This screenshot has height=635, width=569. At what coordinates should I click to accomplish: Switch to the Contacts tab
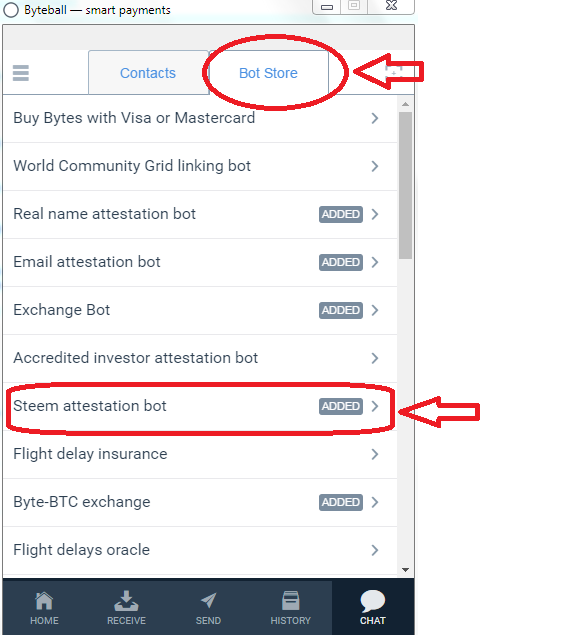tap(148, 73)
